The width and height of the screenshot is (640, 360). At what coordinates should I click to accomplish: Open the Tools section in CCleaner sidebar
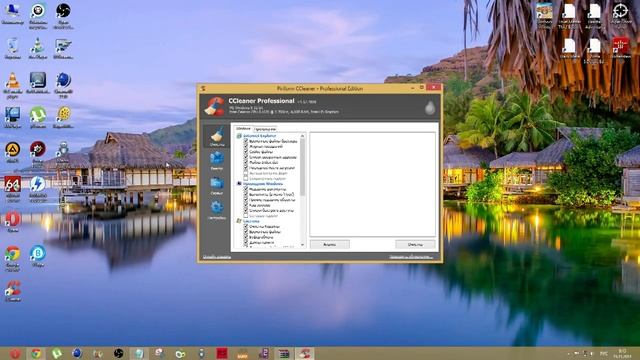[x=216, y=185]
